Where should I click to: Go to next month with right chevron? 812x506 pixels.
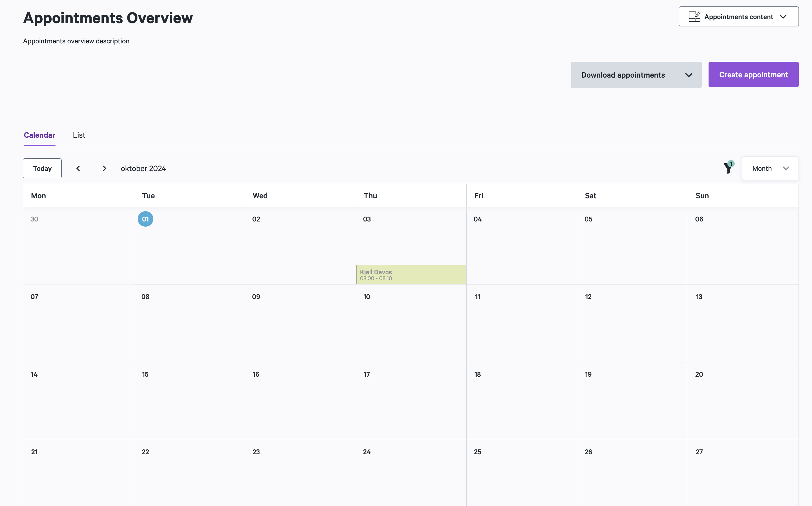click(x=104, y=168)
